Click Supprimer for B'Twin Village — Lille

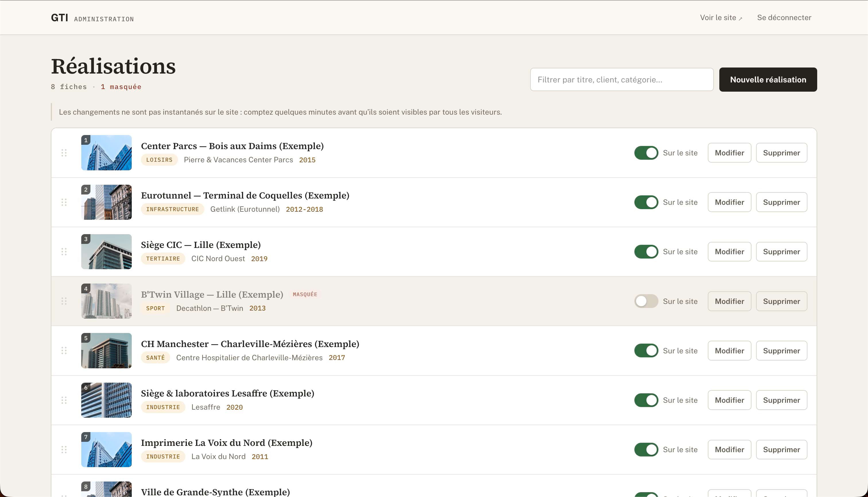781,301
